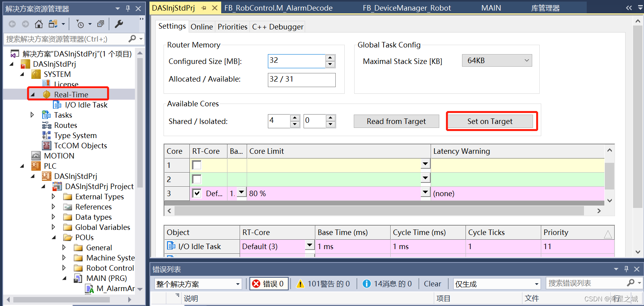Image resolution: width=644 pixels, height=306 pixels.
Task: Click the error icon in Errors filter
Action: click(x=256, y=284)
